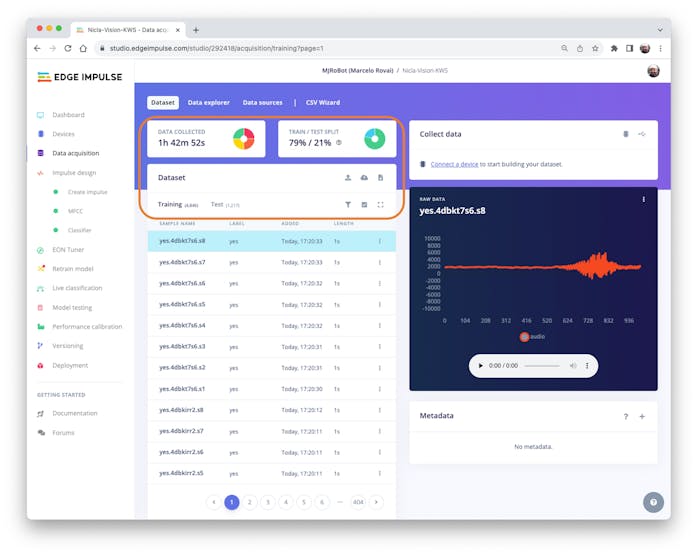This screenshot has height=555, width=698.
Task: Click Metadata help question mark
Action: (626, 417)
